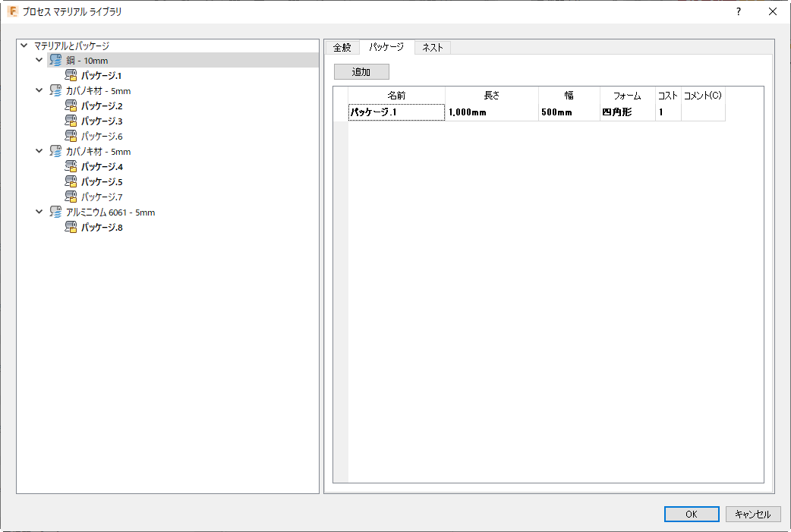This screenshot has width=791, height=532.
Task: Click the Fusion app icon in title bar
Action: (13, 11)
